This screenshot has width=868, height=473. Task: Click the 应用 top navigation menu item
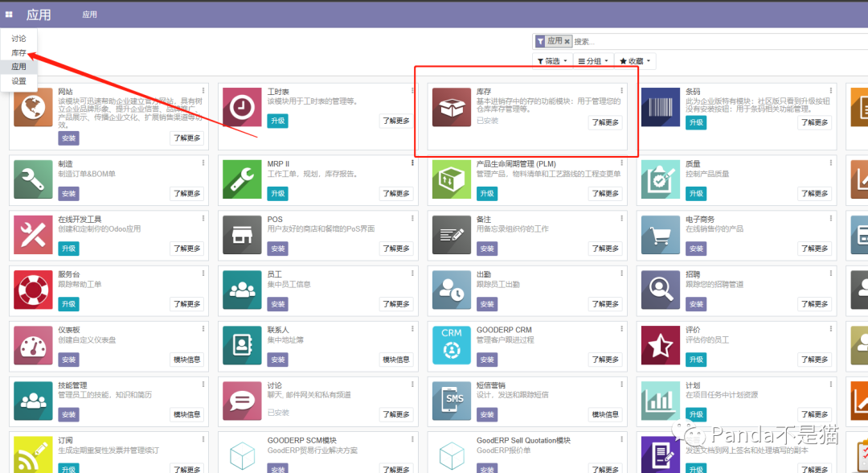click(x=90, y=14)
